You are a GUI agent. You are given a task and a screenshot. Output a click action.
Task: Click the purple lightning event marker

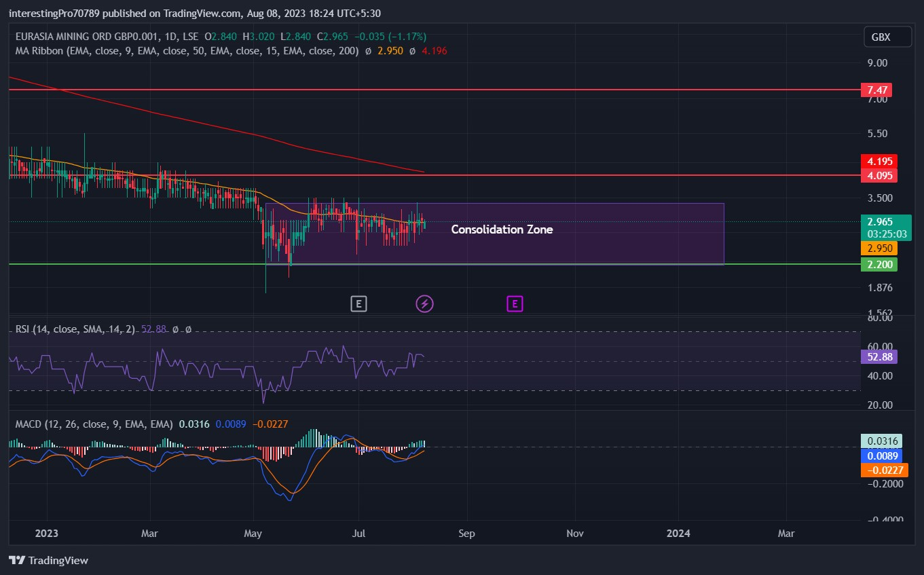click(x=424, y=303)
